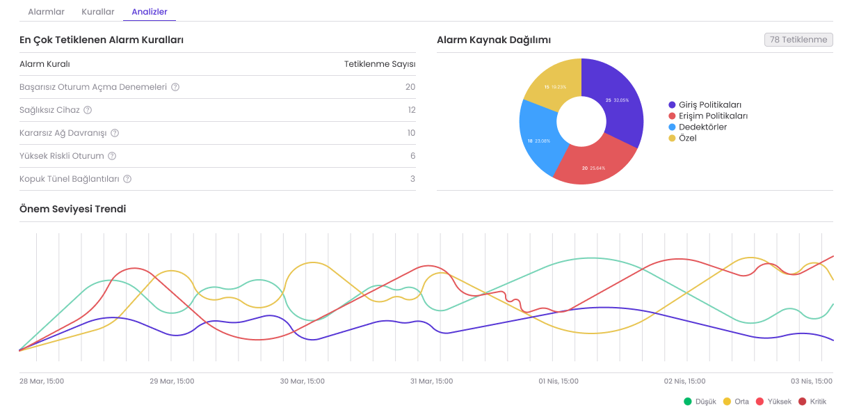
Task: Click the Tetiklenme Sayısı column header
Action: [x=380, y=64]
